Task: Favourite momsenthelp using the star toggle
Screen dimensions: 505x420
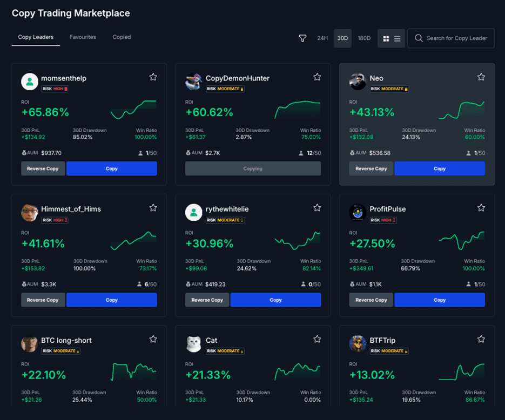Action: tap(153, 77)
